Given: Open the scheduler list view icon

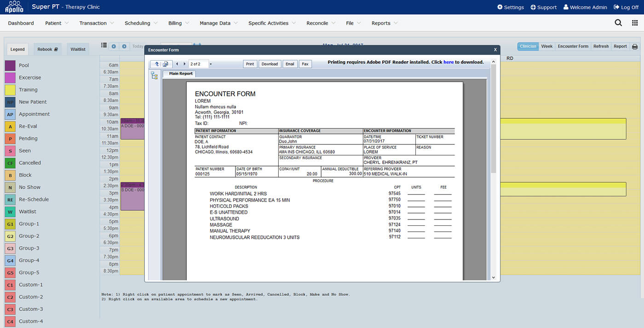Looking at the screenshot, I should tap(104, 46).
